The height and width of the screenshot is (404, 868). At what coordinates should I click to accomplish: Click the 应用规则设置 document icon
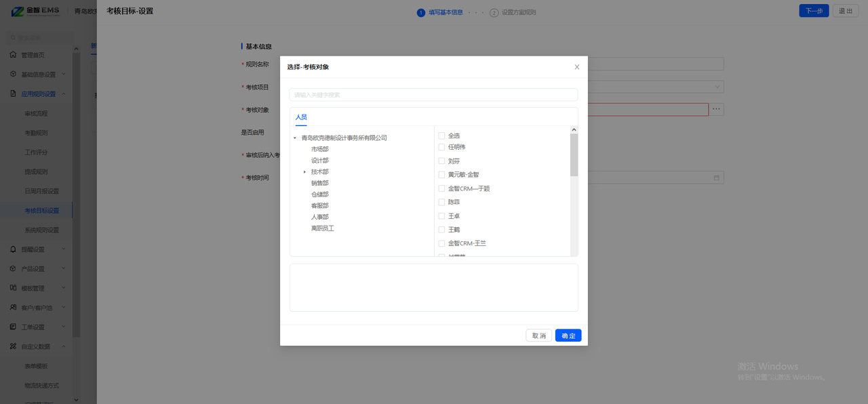pos(13,94)
